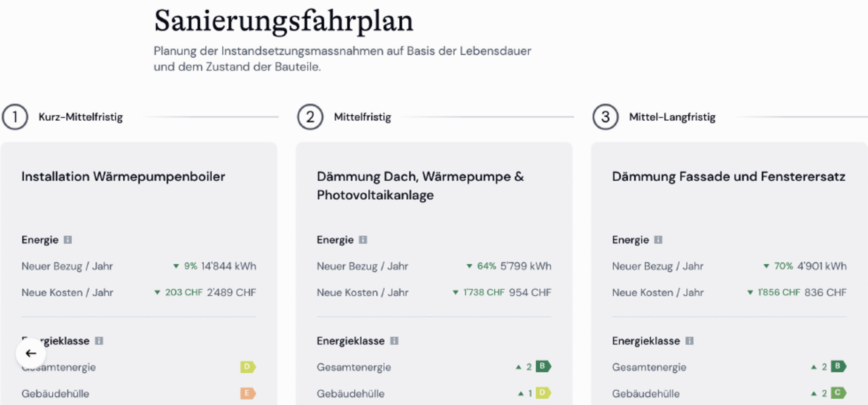The image size is (868, 405).
Task: Select the Mittelfristig step label
Action: [x=363, y=117]
